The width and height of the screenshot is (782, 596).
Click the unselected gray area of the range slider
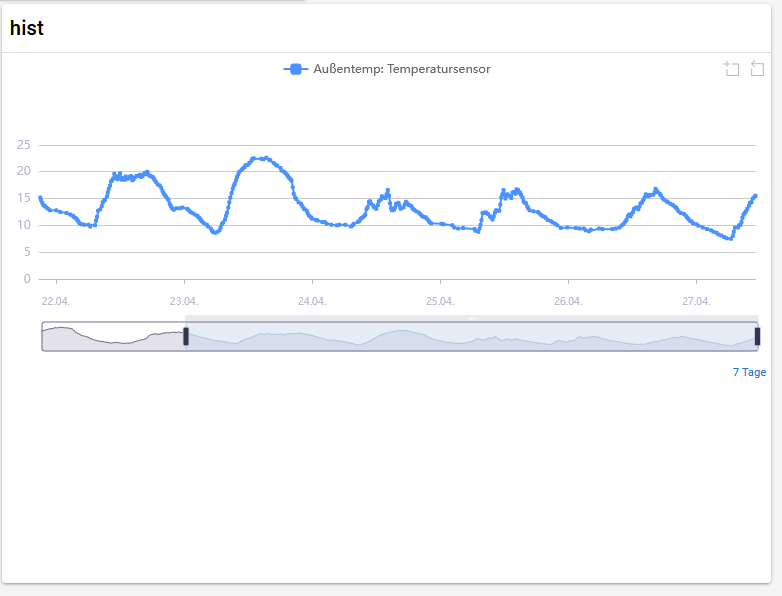pyautogui.click(x=110, y=337)
